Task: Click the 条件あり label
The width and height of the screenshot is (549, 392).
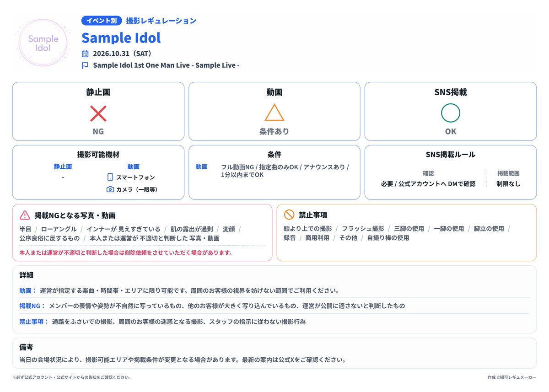Action: [274, 132]
